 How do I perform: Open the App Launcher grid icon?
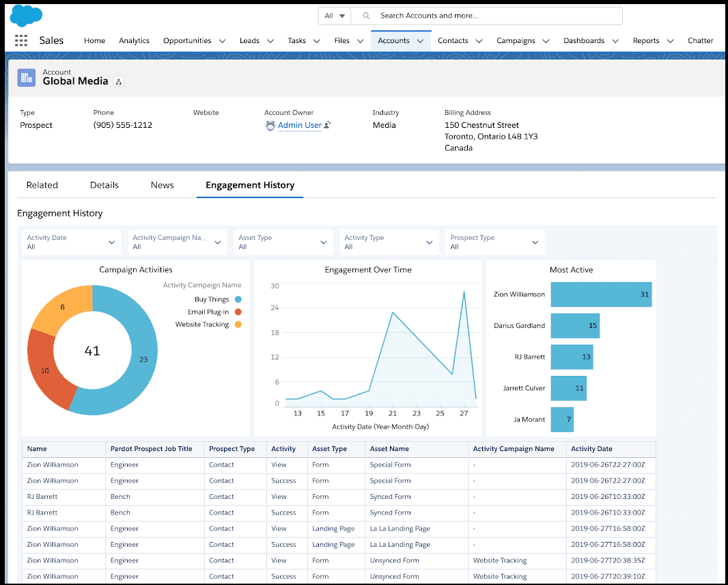pyautogui.click(x=21, y=40)
